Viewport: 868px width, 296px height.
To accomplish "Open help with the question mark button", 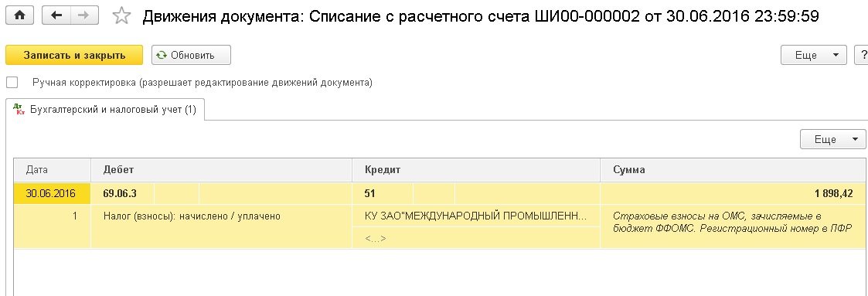I will coord(862,56).
